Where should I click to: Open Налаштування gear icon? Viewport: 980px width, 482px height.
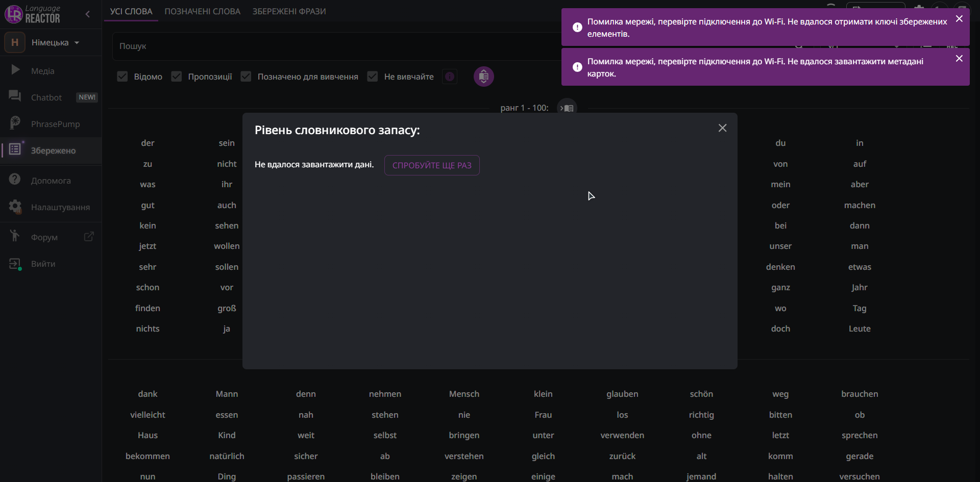15,207
